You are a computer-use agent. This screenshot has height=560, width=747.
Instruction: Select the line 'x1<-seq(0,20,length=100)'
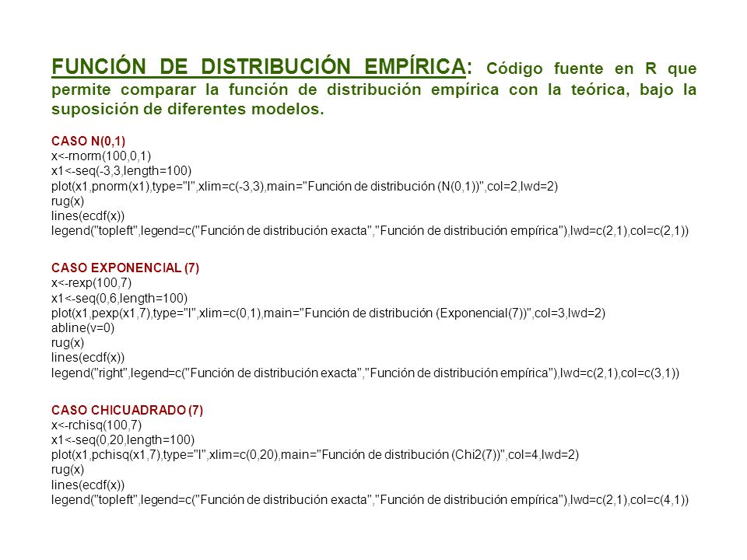coord(123,440)
